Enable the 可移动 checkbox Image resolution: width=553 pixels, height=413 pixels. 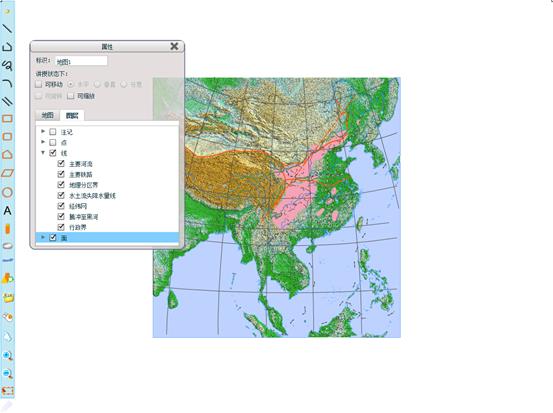point(38,85)
